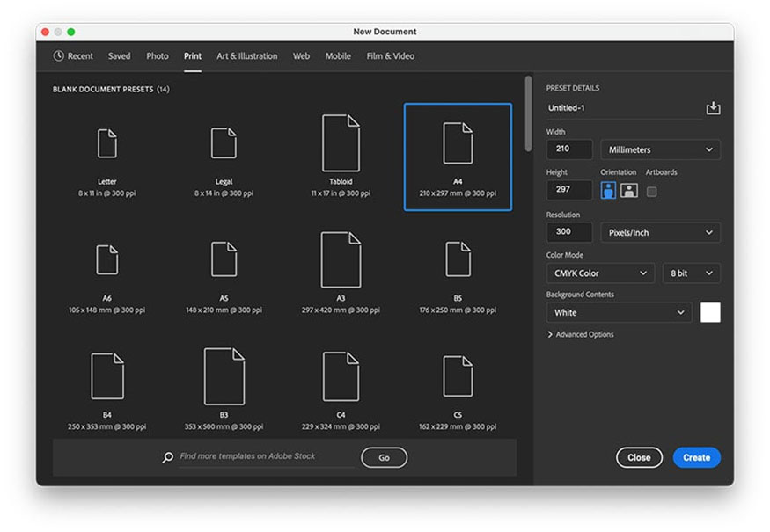This screenshot has height=532, width=770.
Task: Switch to the Art & Illustration tab
Action: (247, 56)
